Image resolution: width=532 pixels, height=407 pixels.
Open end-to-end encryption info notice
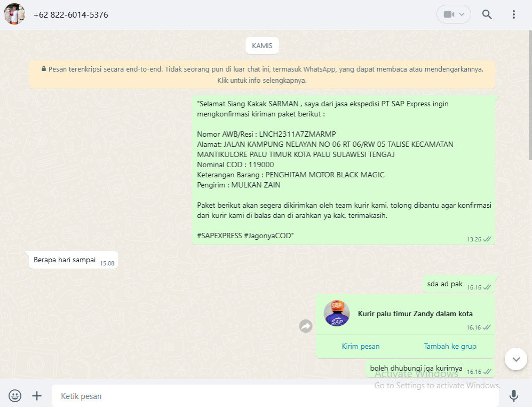pyautogui.click(x=262, y=75)
